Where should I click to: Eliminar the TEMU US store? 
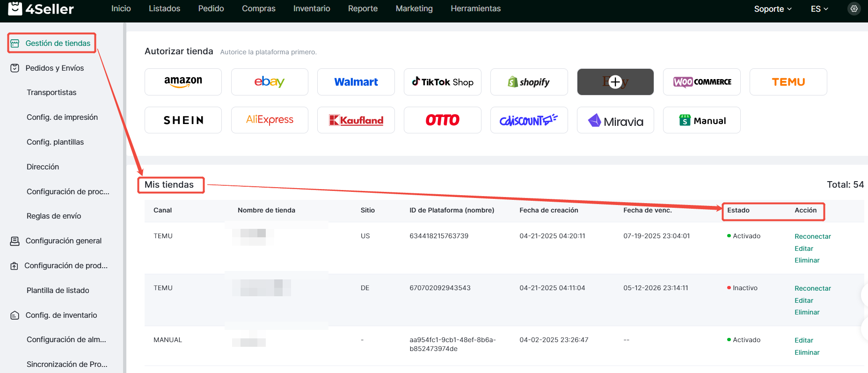coord(807,260)
